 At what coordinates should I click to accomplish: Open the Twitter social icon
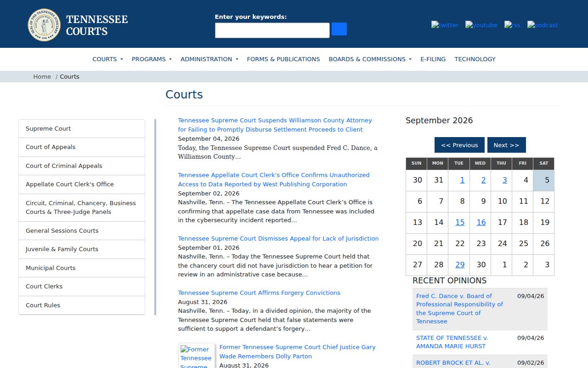point(445,25)
